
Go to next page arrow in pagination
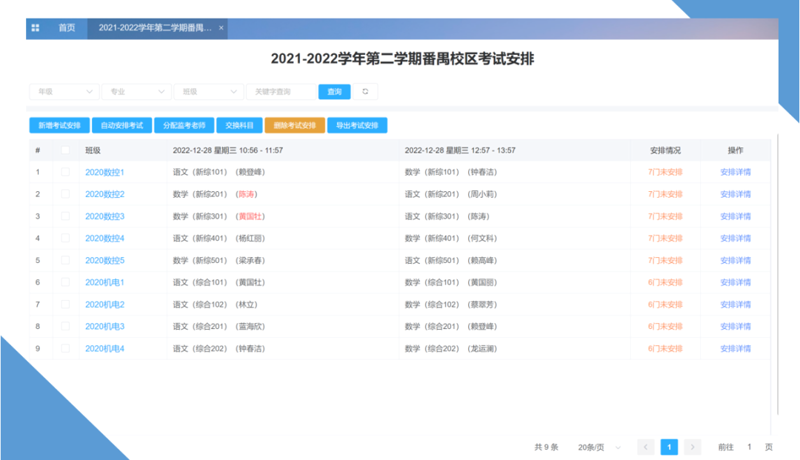click(x=692, y=447)
